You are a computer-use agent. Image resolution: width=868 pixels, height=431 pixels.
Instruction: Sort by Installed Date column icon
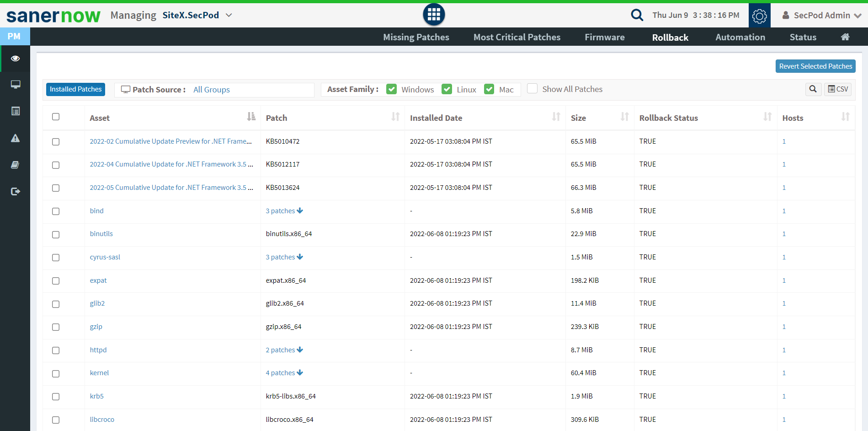(556, 117)
